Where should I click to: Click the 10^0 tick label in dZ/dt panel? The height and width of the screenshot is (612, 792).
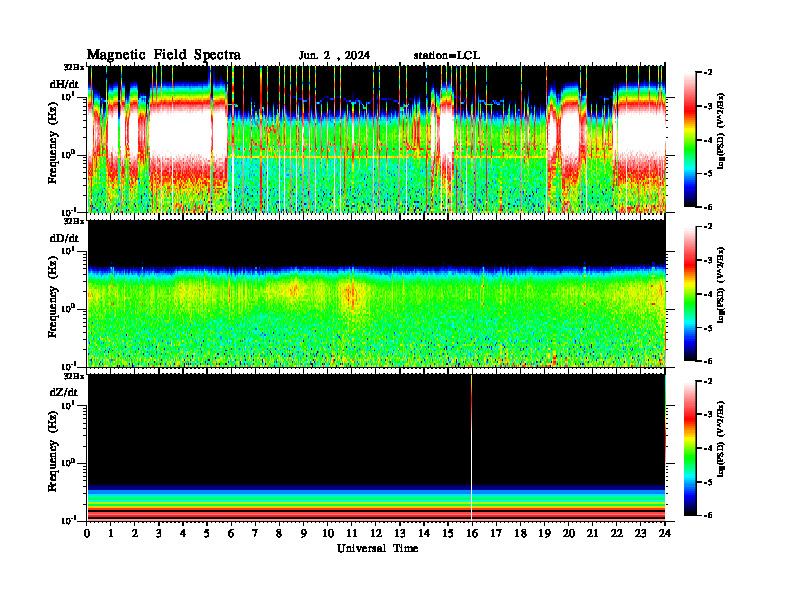[x=68, y=463]
